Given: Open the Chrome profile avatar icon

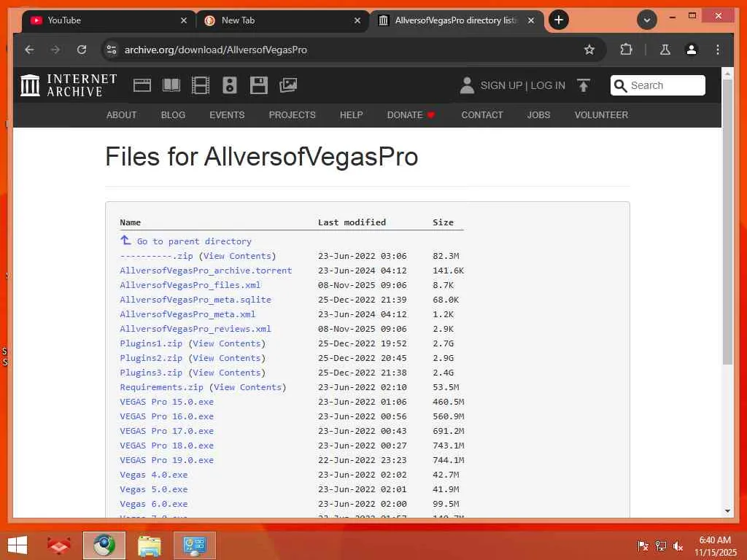Looking at the screenshot, I should 692,50.
